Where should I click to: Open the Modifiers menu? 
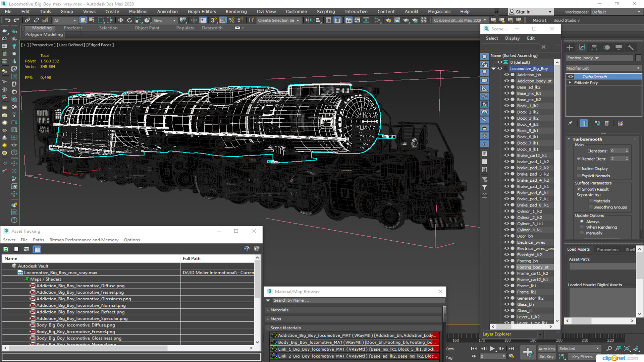(138, 11)
